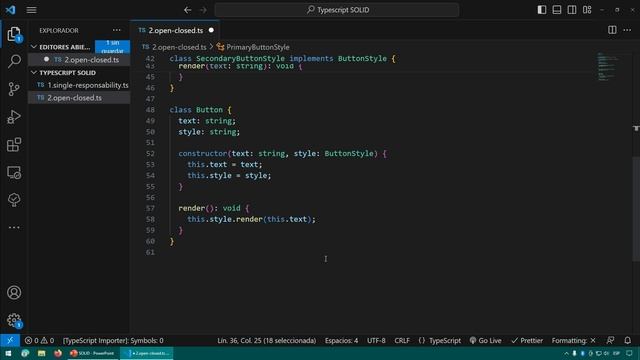The image size is (640, 360).
Task: Click sticky header 'class SecondaryButtonStyle' line
Action: 282,58
